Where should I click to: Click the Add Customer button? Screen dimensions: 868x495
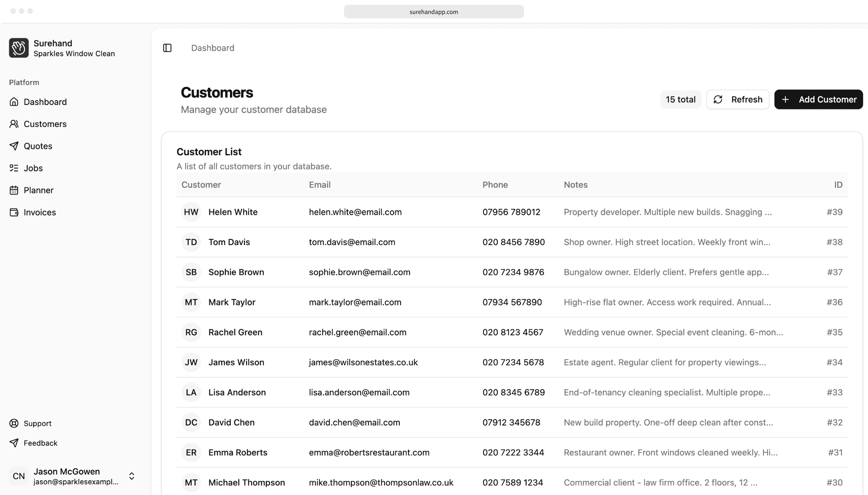tap(818, 99)
